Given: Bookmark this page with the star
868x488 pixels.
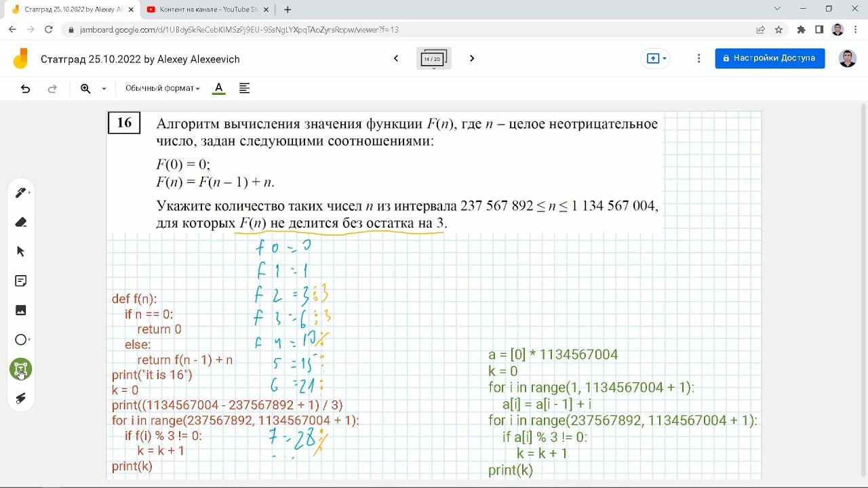Looking at the screenshot, I should (x=779, y=30).
